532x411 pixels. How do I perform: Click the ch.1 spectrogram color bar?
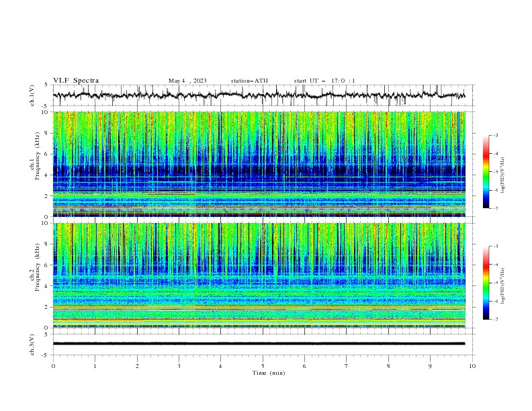486,172
